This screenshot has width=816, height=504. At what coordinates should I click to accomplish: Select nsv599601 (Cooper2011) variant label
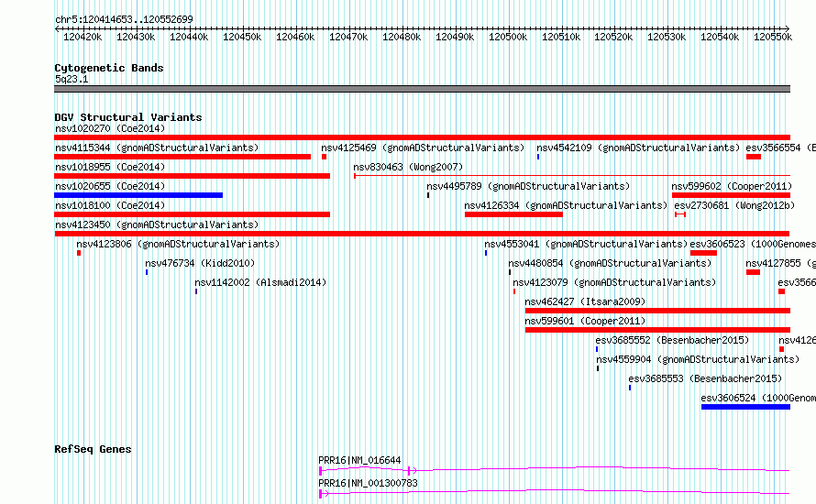click(x=585, y=321)
